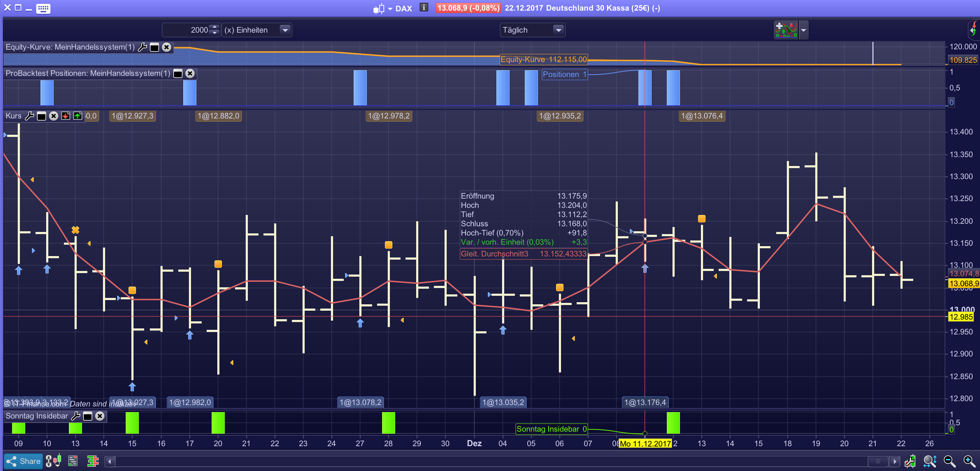Expand the indicators button dropdown arrow

[803, 30]
